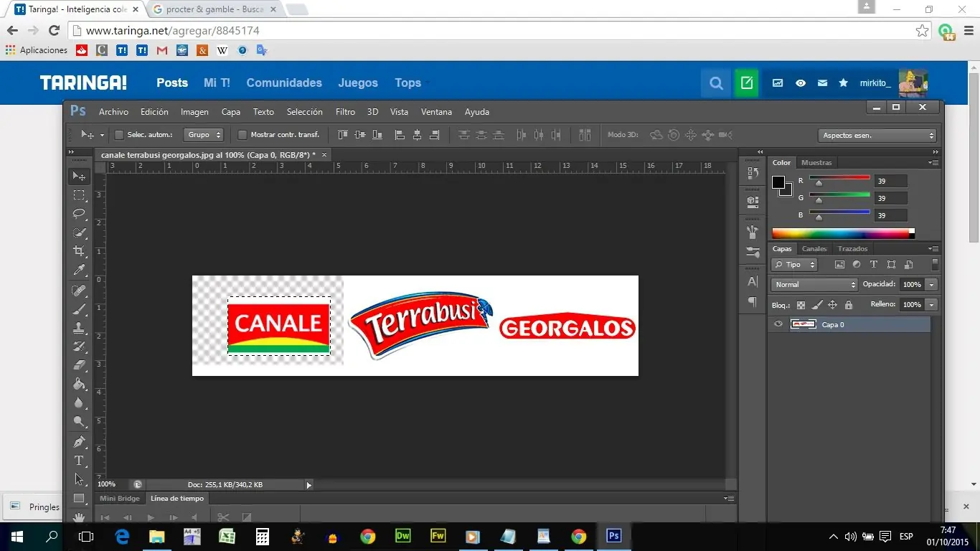This screenshot has width=980, height=551.
Task: Click the Brush panel icon in the dock
Action: [753, 232]
